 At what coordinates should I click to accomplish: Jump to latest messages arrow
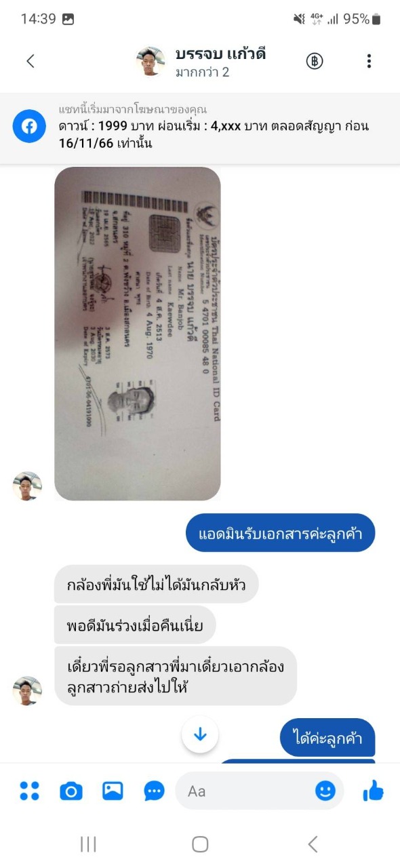pos(200,735)
